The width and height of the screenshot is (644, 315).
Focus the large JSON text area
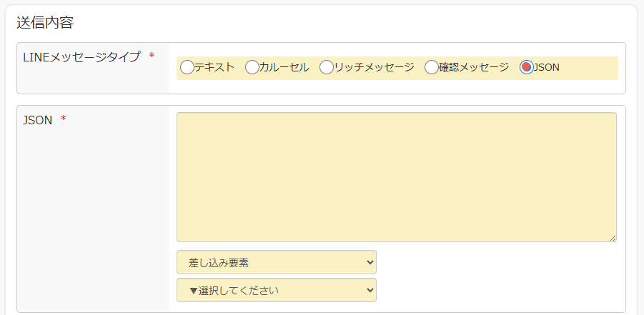[x=397, y=177]
